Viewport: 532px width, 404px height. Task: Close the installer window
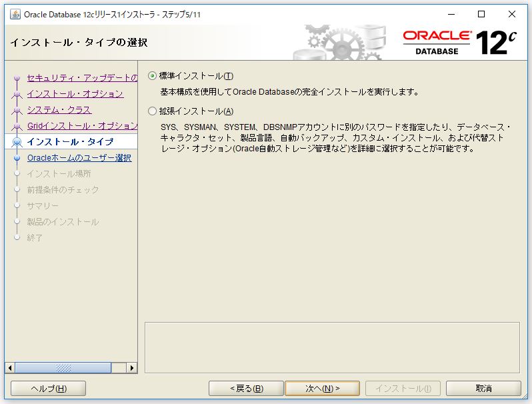511,14
